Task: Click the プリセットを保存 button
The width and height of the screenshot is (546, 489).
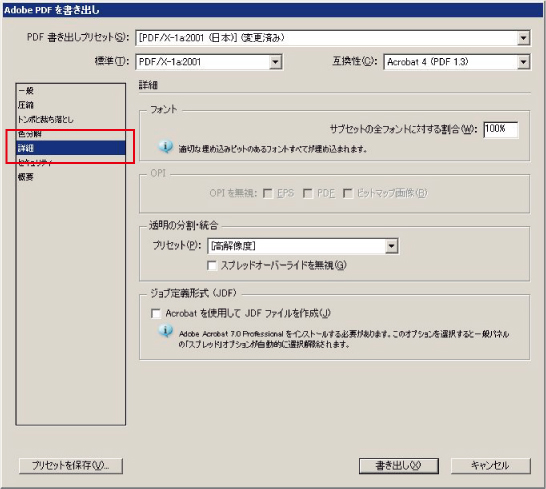Action: click(71, 466)
